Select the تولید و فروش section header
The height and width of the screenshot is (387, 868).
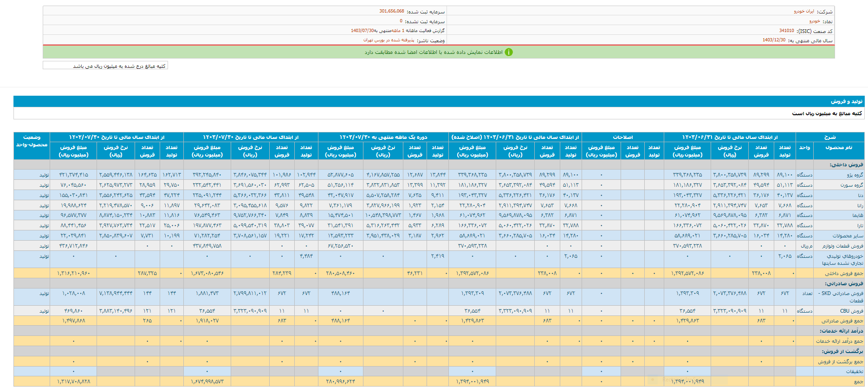click(x=846, y=101)
